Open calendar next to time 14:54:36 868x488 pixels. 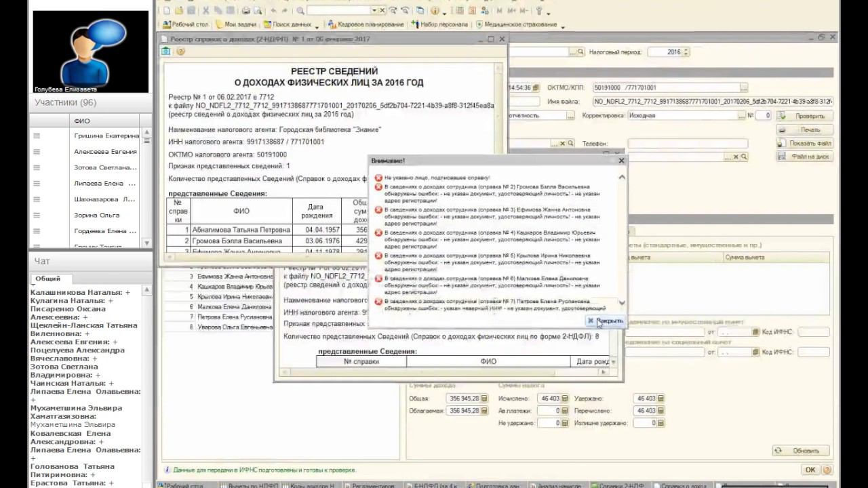[536, 88]
